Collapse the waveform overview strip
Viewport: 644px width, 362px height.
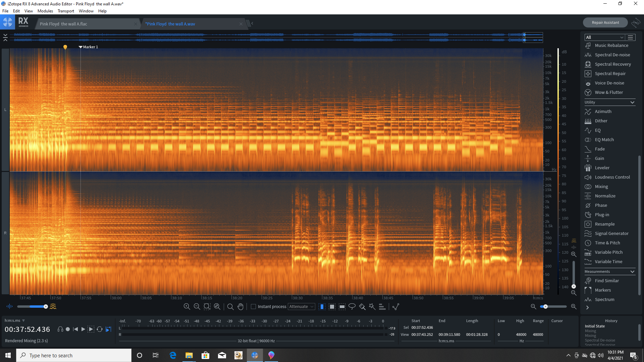coord(5,37)
